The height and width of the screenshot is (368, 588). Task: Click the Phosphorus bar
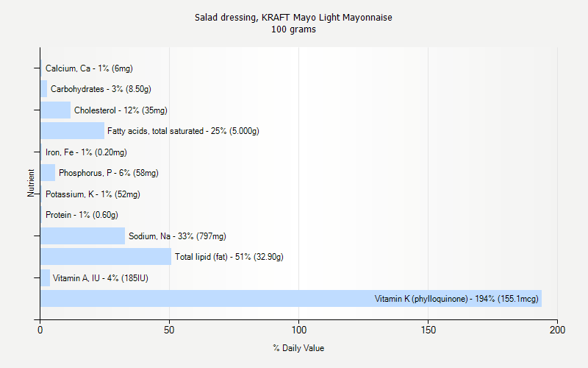(48, 173)
